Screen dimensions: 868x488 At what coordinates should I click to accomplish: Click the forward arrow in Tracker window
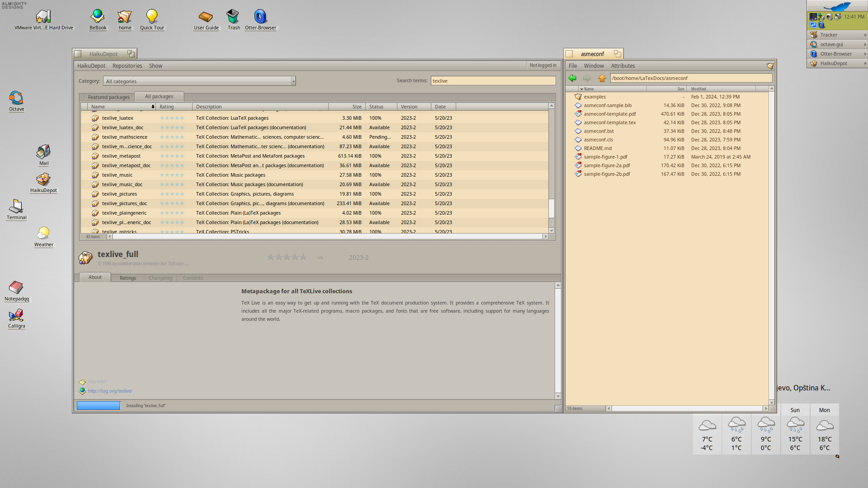click(x=587, y=78)
